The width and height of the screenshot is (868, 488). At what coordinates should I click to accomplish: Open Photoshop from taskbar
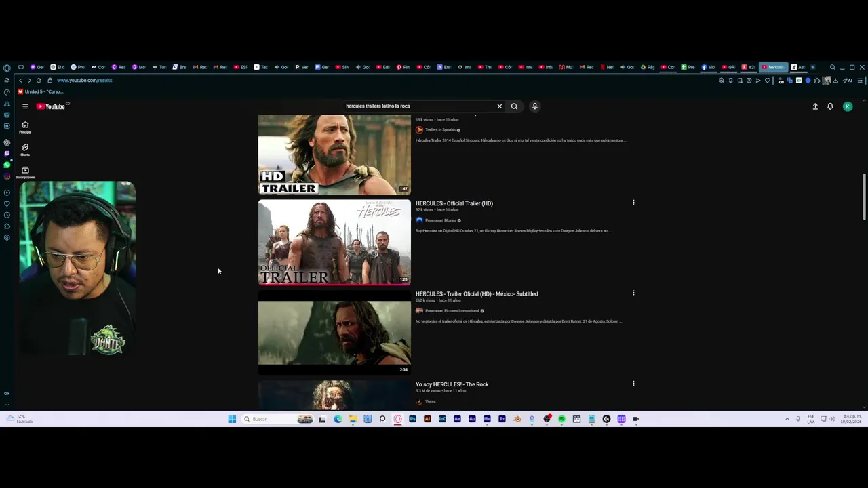[x=412, y=419]
